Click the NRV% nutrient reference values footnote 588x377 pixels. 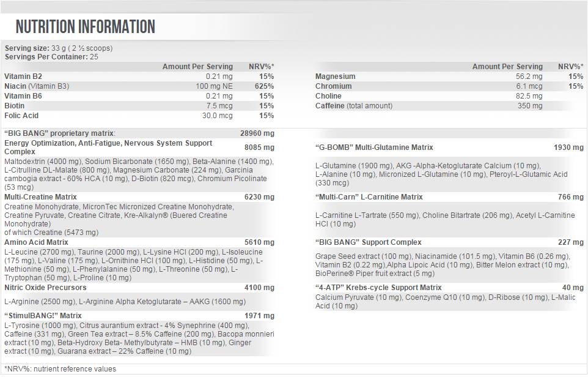click(60, 369)
